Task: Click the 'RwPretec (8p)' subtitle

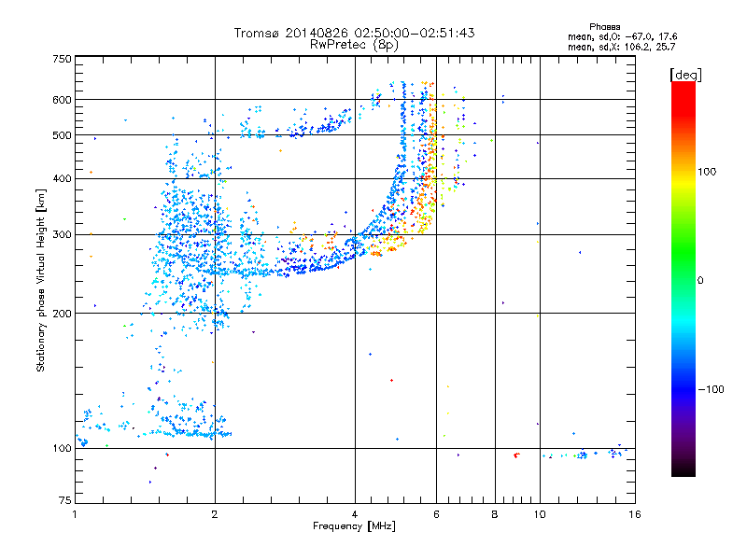Action: (x=354, y=45)
